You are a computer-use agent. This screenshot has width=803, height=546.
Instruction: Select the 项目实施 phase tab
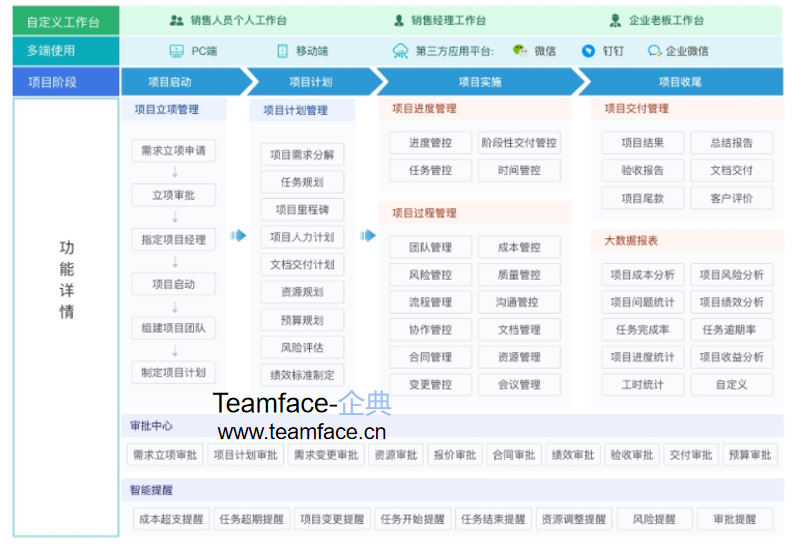(481, 82)
